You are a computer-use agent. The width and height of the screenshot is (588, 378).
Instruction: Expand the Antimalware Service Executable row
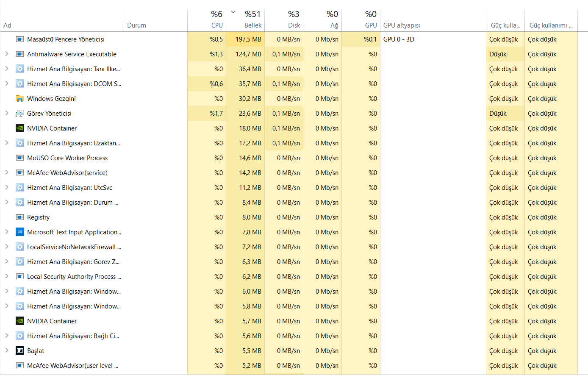coord(7,54)
